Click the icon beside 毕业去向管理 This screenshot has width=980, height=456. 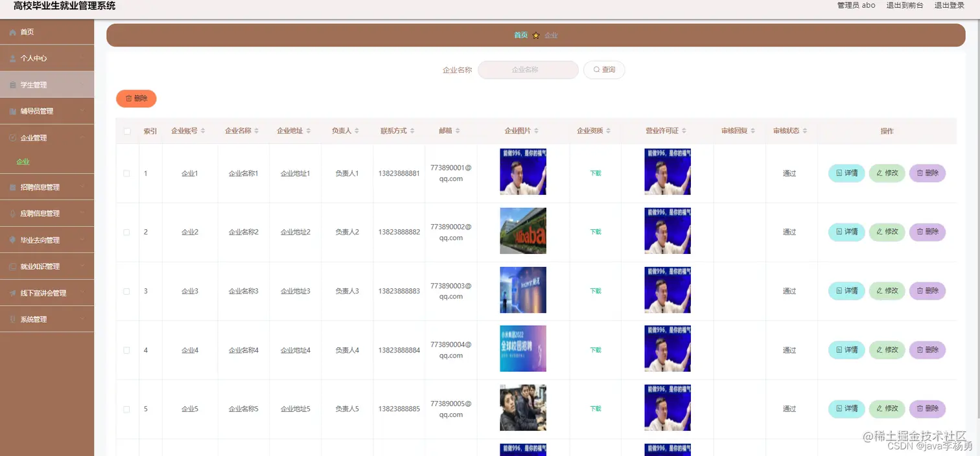tap(13, 240)
